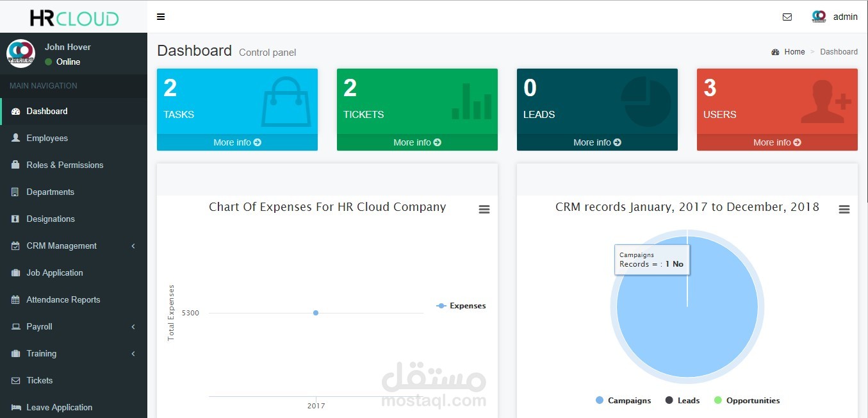Click Home breadcrumb link

794,52
